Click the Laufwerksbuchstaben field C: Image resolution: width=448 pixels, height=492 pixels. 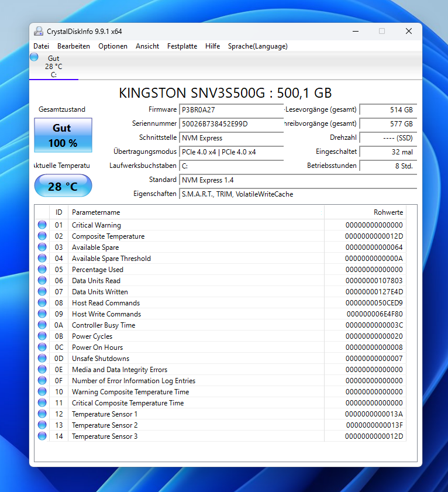point(231,166)
